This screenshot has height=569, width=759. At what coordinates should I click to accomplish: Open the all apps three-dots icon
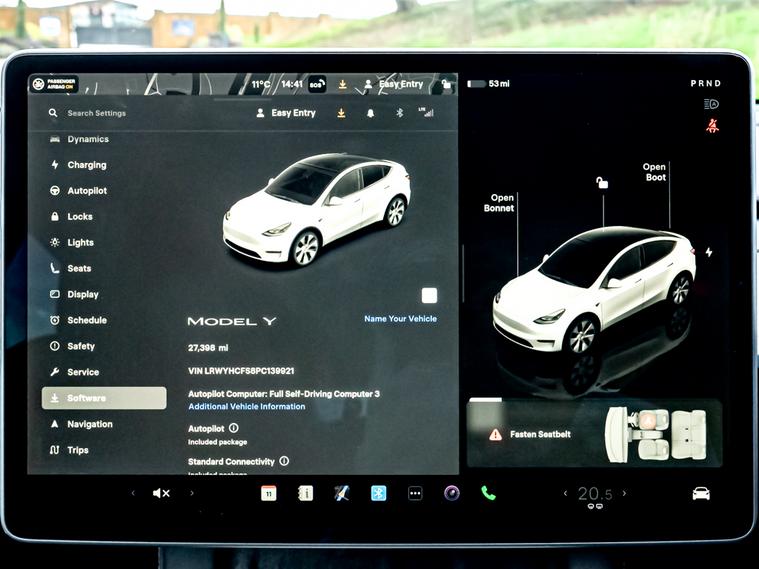(x=415, y=493)
